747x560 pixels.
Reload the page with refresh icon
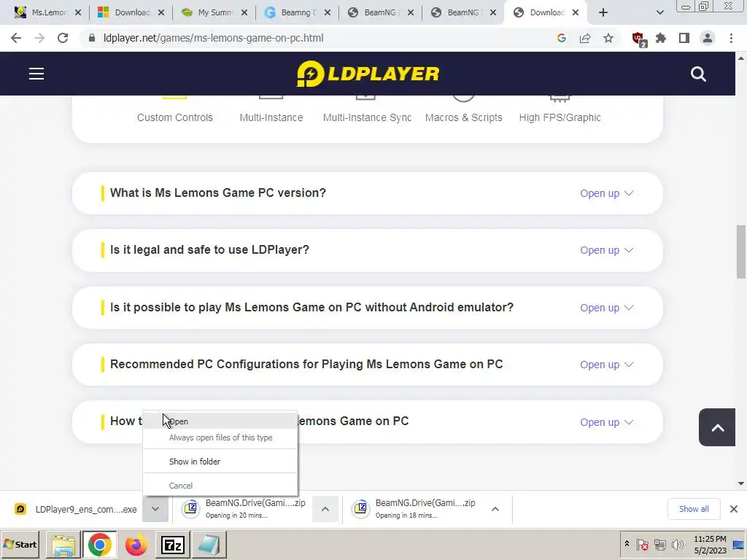tap(63, 38)
